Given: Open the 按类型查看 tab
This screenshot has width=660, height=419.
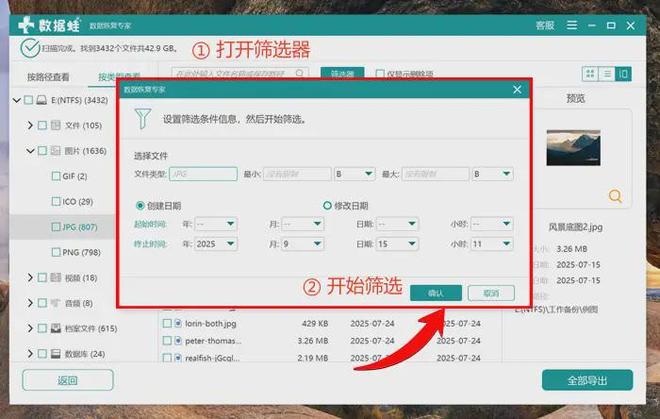Looking at the screenshot, I should pyautogui.click(x=119, y=77).
